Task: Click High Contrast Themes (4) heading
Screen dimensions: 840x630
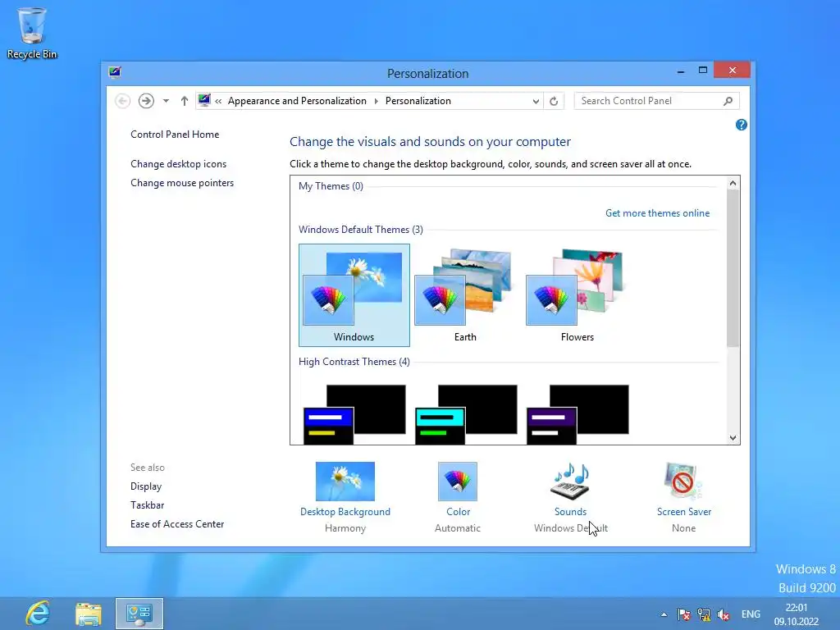Action: [354, 362]
